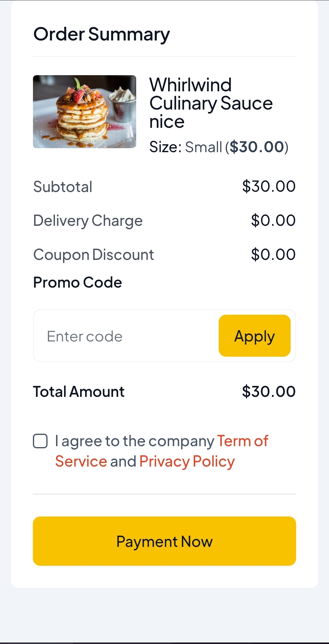Click the Delivery Charge $0.00 value
This screenshot has width=329, height=644.
[x=273, y=220]
